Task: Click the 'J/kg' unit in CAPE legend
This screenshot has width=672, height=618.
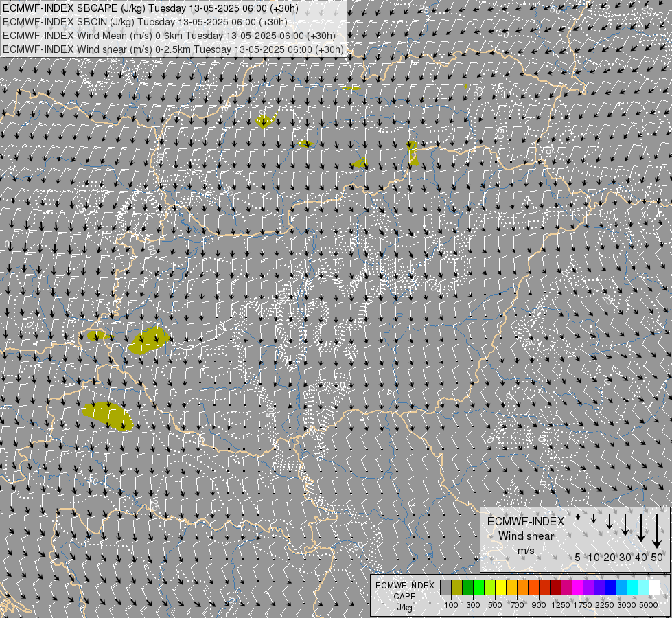Action: pyautogui.click(x=404, y=608)
